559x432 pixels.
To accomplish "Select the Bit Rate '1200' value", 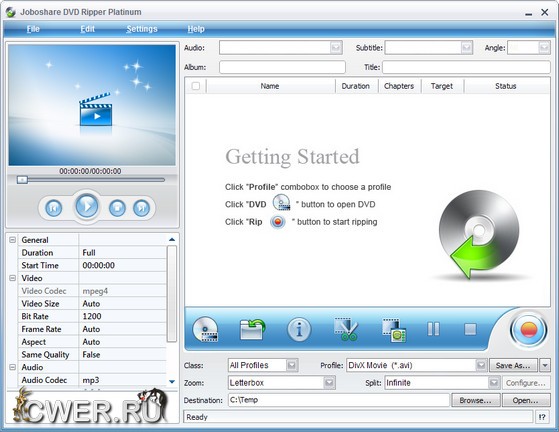I will coord(122,316).
